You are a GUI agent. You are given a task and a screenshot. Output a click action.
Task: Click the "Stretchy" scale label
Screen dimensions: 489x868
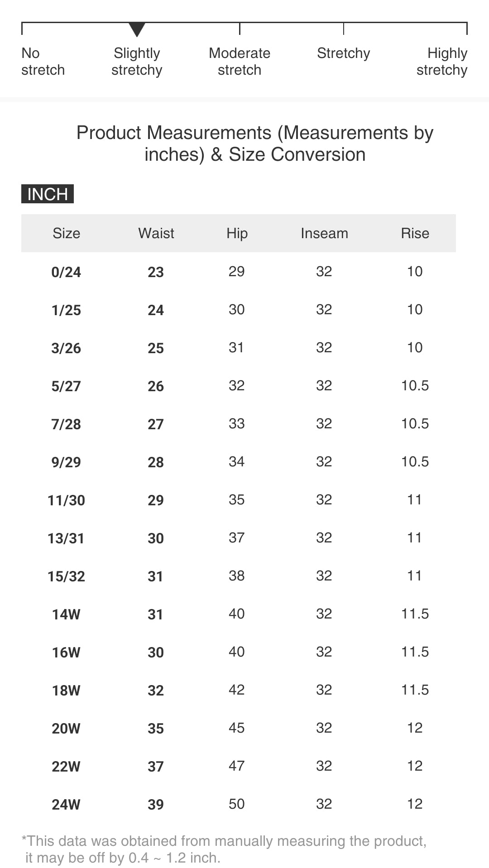(x=343, y=53)
